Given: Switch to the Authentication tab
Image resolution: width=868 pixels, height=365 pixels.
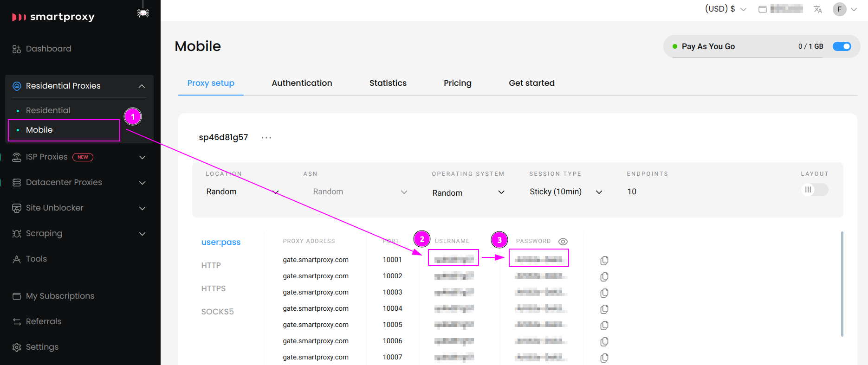Looking at the screenshot, I should pos(302,83).
